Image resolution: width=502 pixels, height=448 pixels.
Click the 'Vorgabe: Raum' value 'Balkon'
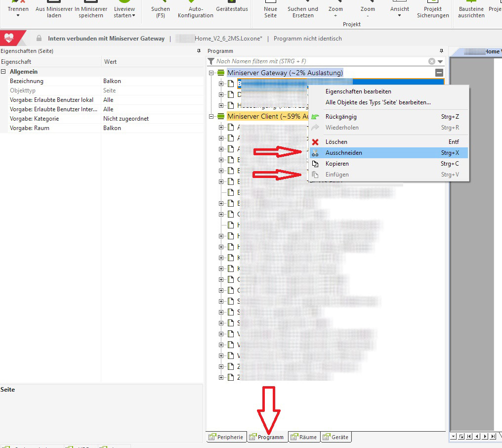112,128
